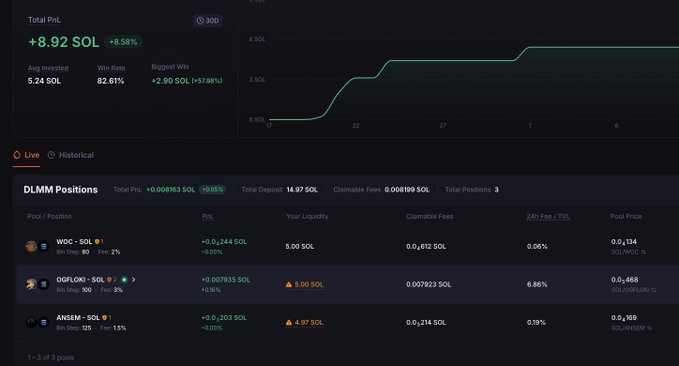
Task: Open the WOC - SOL pool
Action: (74, 242)
